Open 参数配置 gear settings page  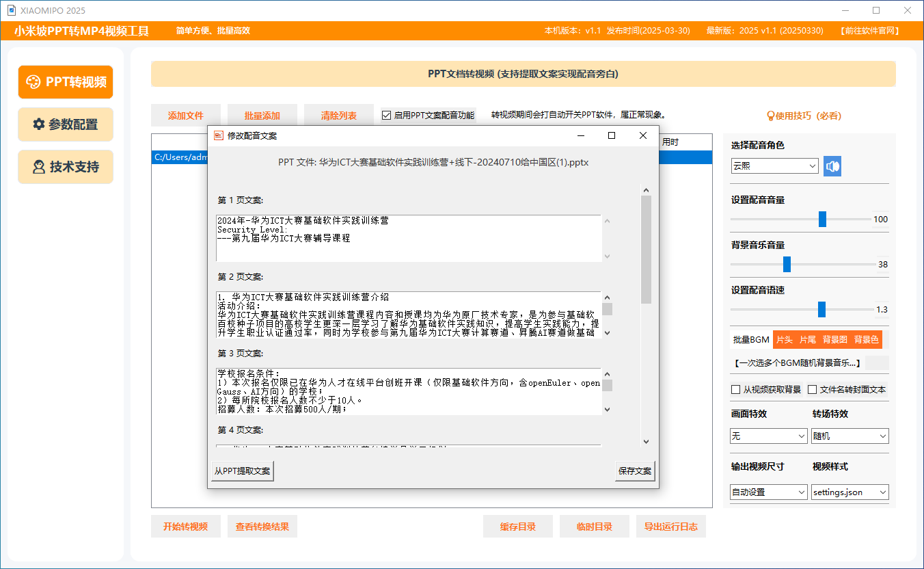(x=66, y=124)
